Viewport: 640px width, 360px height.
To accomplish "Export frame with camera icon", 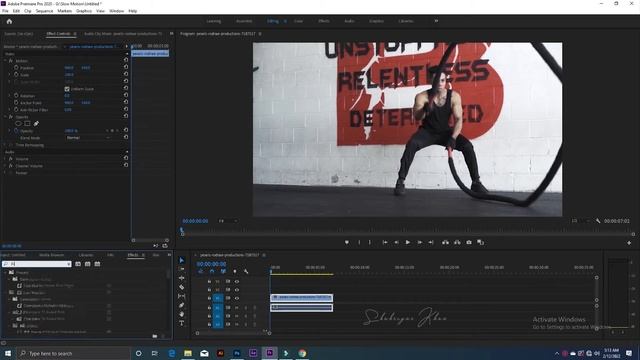I will pyautogui.click(x=469, y=242).
